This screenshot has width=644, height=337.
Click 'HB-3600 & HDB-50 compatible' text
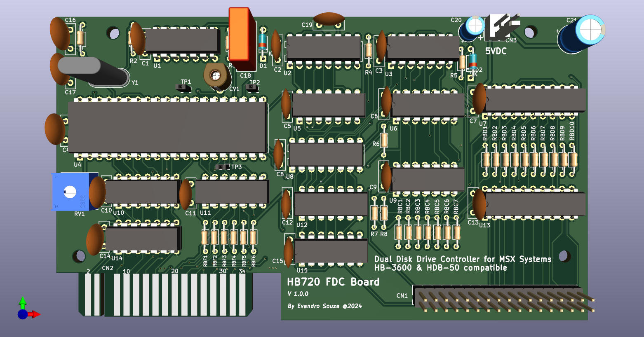(x=441, y=268)
